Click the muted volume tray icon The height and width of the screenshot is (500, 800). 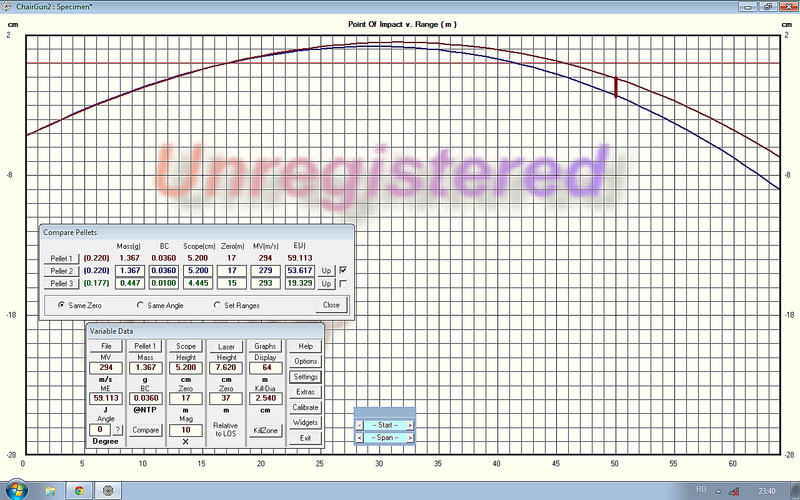click(734, 491)
